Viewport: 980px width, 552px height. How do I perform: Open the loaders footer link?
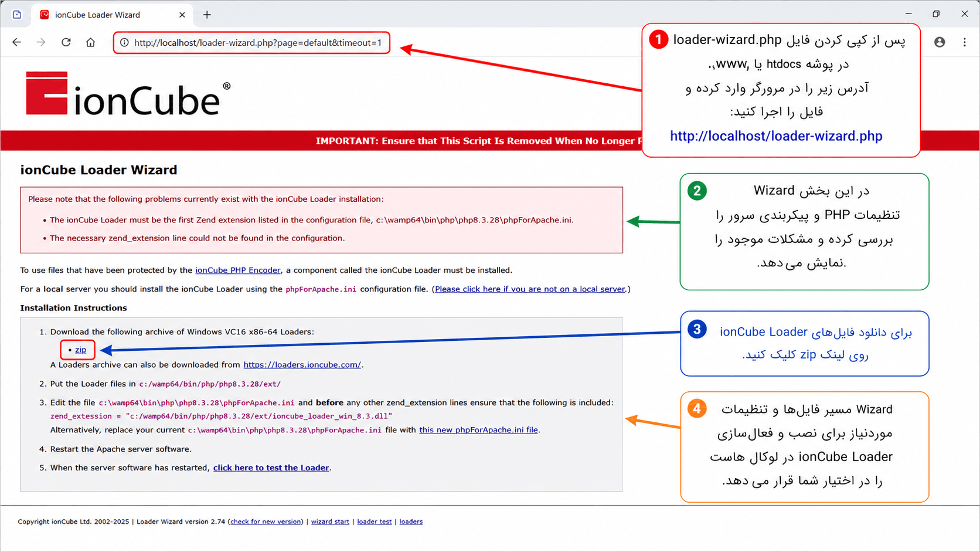tap(411, 521)
